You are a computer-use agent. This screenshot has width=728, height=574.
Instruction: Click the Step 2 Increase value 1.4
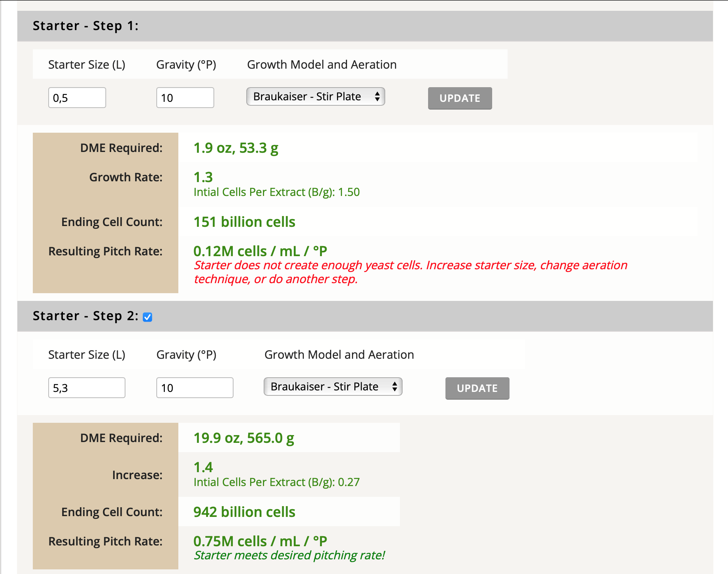203,467
